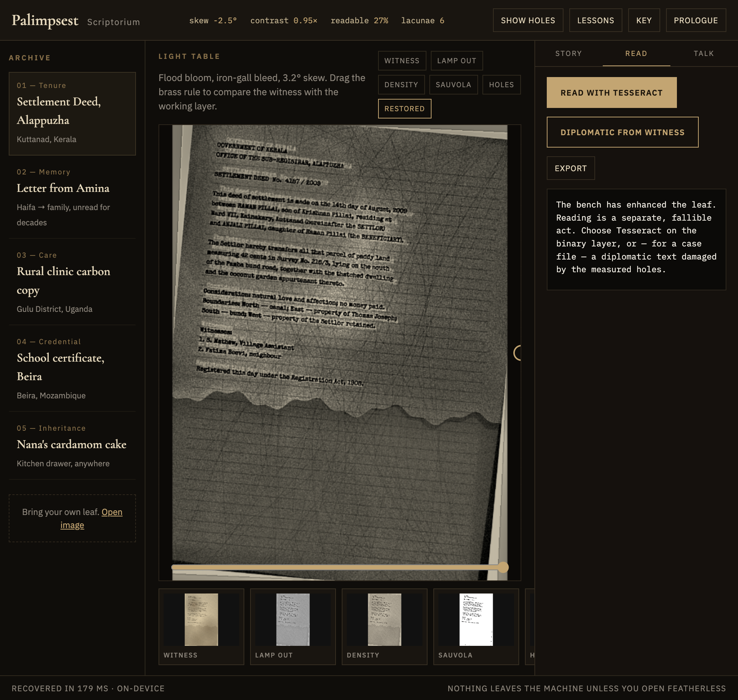Click the readable 27% readout
This screenshot has height=700, width=738.
(x=359, y=20)
